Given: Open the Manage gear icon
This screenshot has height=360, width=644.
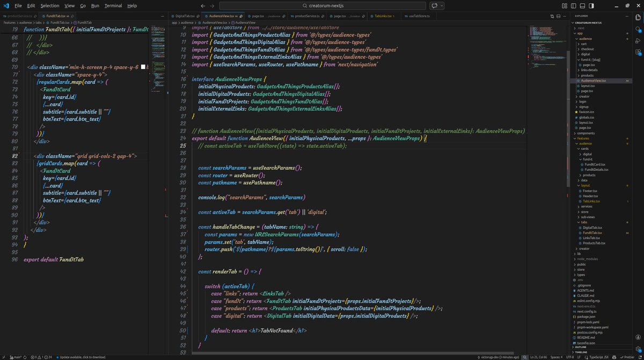Looking at the screenshot, I should click(x=638, y=349).
